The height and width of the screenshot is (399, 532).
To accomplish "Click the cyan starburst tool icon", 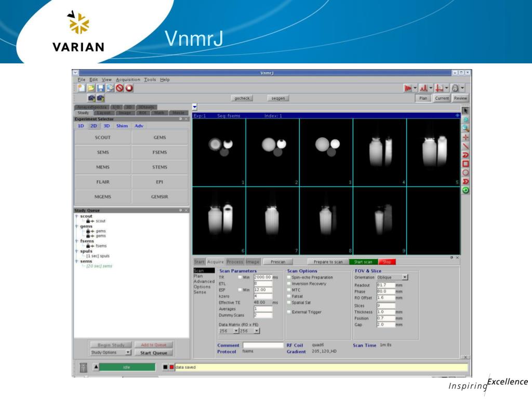I will coord(465,119).
